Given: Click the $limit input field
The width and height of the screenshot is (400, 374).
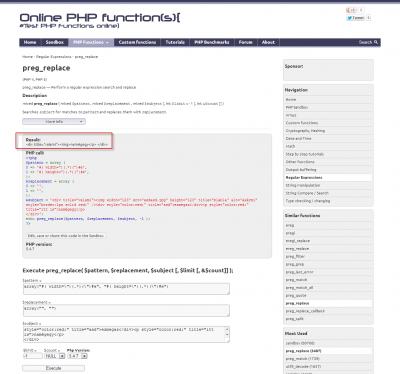Looking at the screenshot, I should tap(33, 356).
